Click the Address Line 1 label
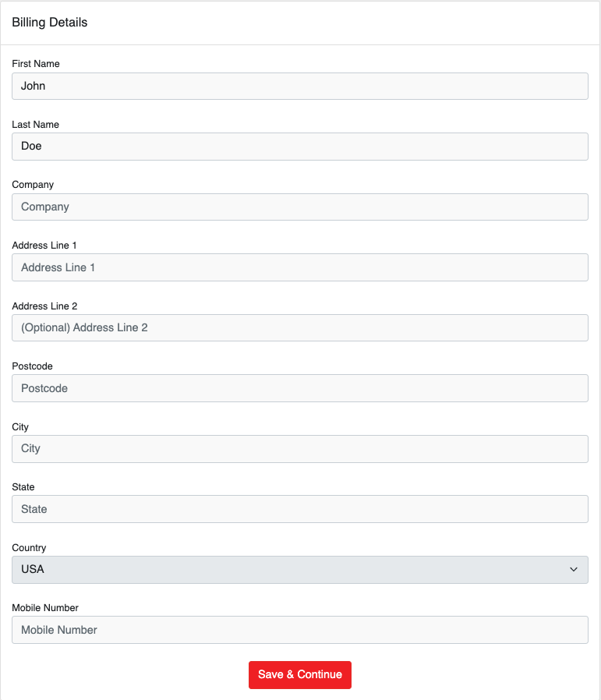 [44, 246]
